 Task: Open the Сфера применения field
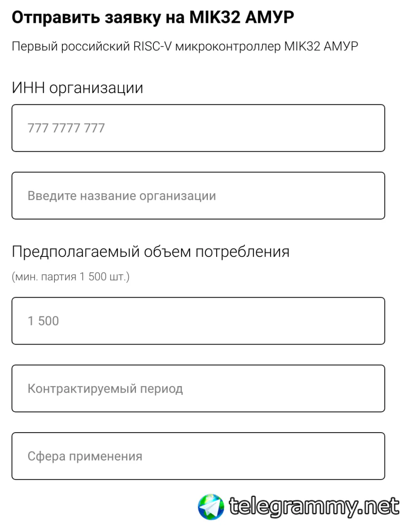pos(198,456)
